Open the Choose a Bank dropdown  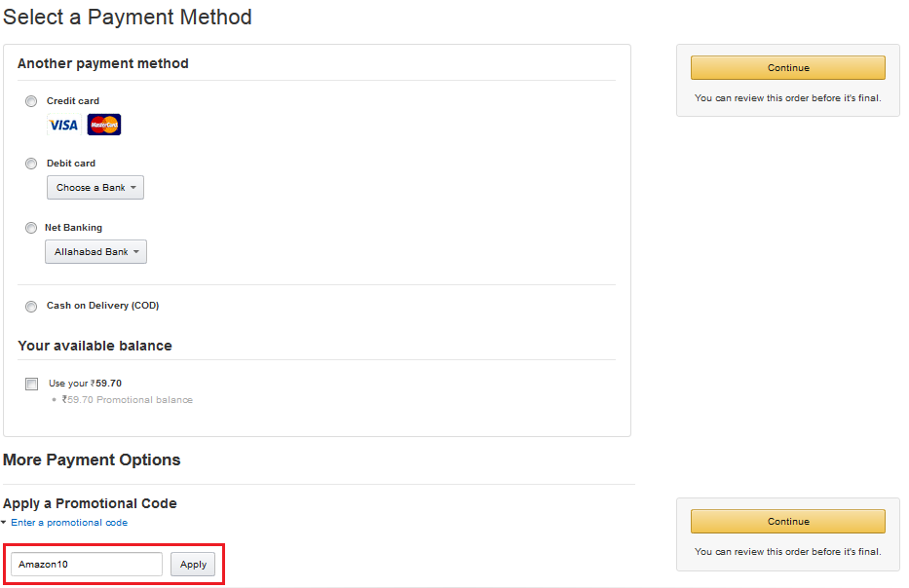95,187
